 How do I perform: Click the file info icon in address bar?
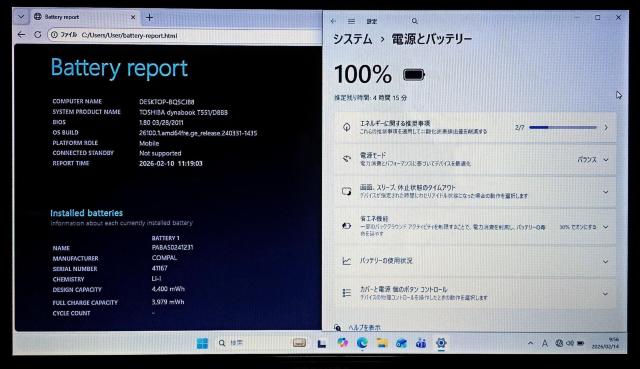pyautogui.click(x=54, y=35)
